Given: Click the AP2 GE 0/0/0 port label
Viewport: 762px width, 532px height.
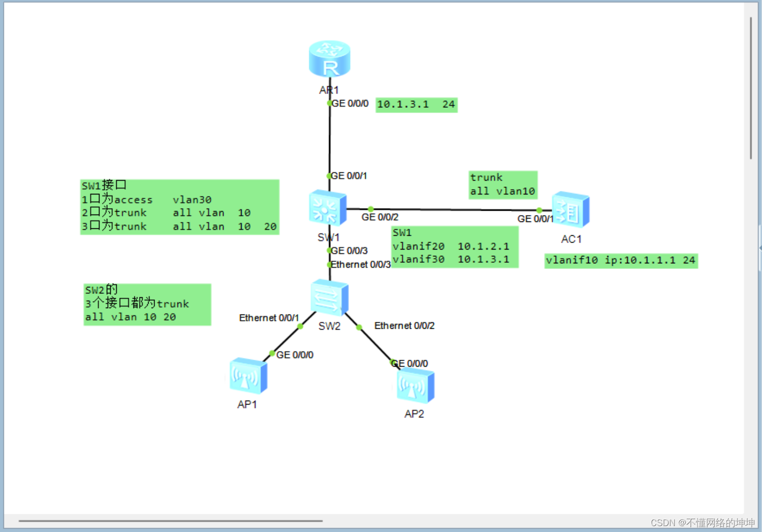Looking at the screenshot, I should (410, 363).
